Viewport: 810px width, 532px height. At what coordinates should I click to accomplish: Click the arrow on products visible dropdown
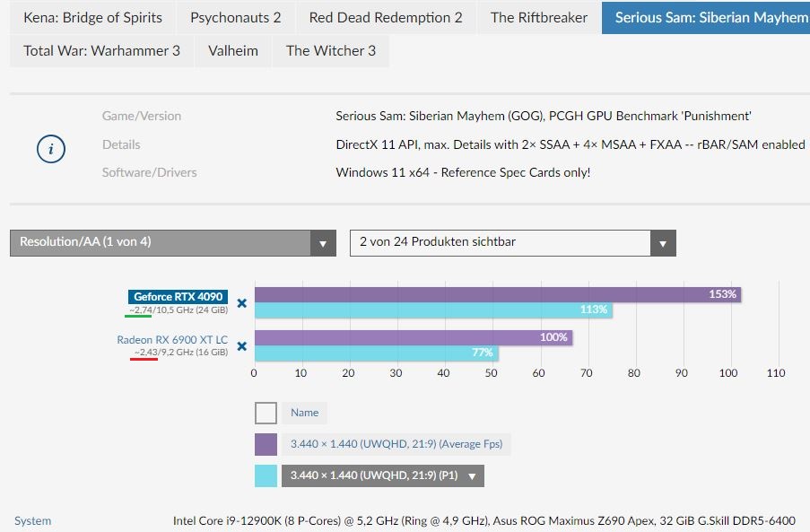pyautogui.click(x=663, y=243)
